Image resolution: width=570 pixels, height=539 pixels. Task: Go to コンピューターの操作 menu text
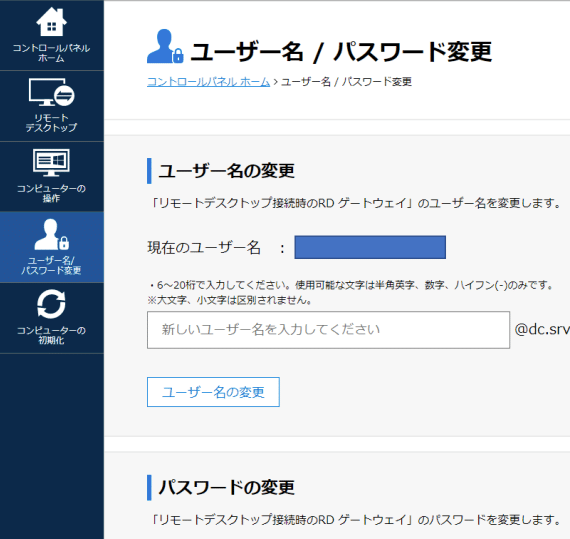[51, 193]
